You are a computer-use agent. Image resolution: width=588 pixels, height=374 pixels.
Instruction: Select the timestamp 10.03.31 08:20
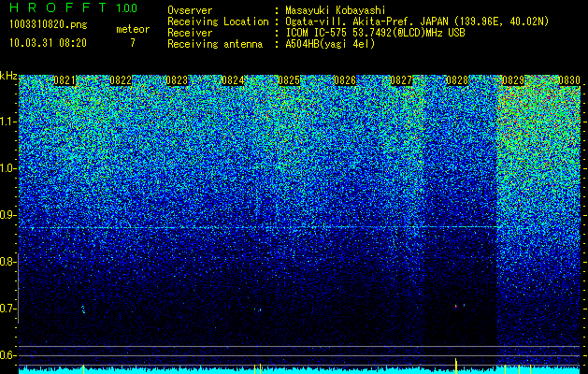coord(48,43)
